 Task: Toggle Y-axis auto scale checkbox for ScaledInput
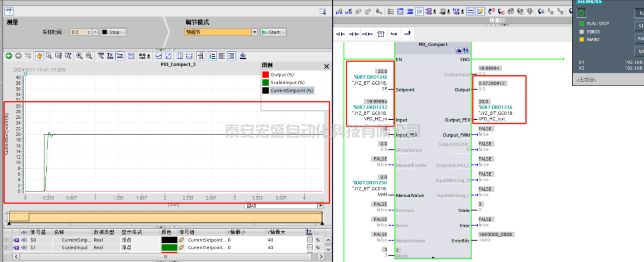(309, 248)
